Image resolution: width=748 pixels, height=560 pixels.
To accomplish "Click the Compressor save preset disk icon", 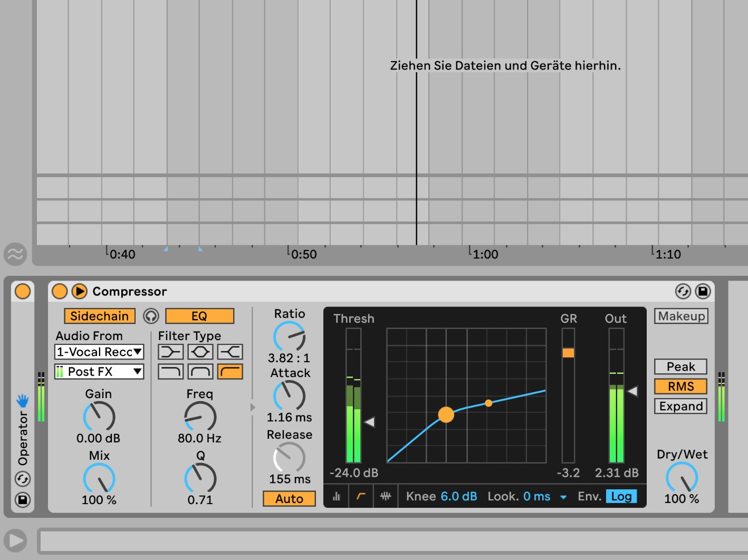I will (x=703, y=291).
